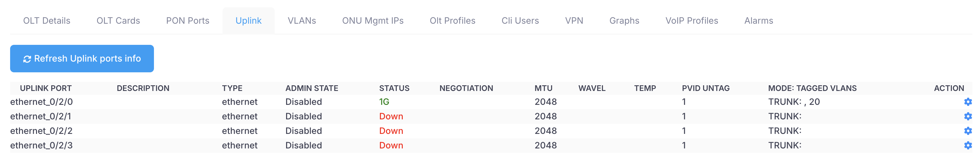Screen dimensions: 980x168
Task: Switch to the OLT Details tab
Action: coord(47,21)
